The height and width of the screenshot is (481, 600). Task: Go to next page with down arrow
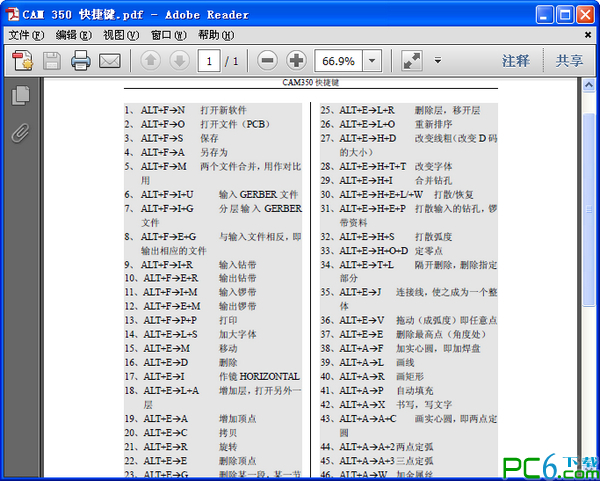[x=179, y=61]
